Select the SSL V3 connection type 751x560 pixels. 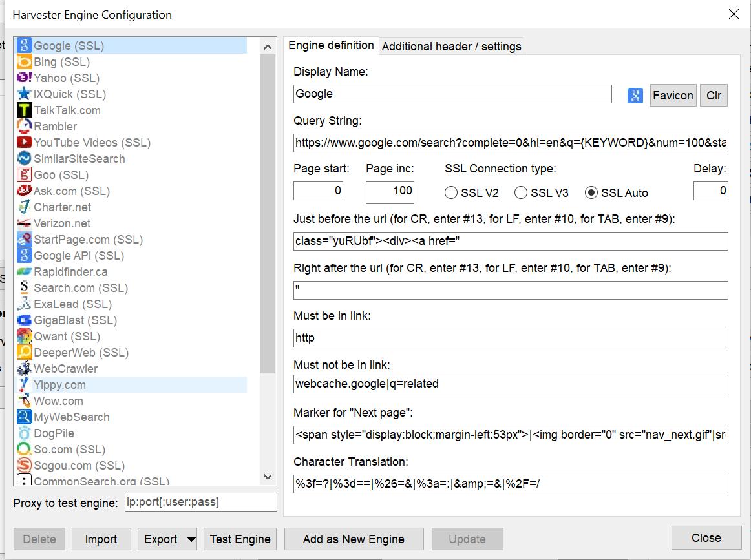[521, 192]
